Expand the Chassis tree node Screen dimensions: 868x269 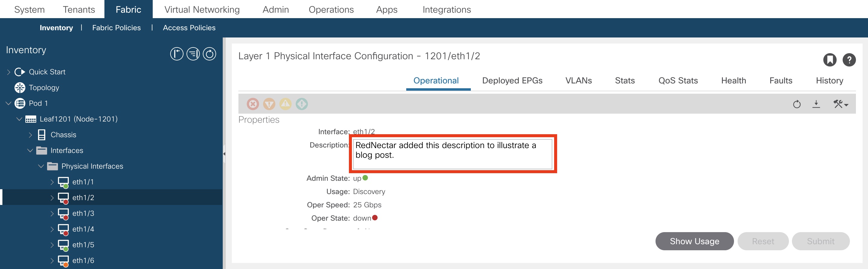(30, 135)
